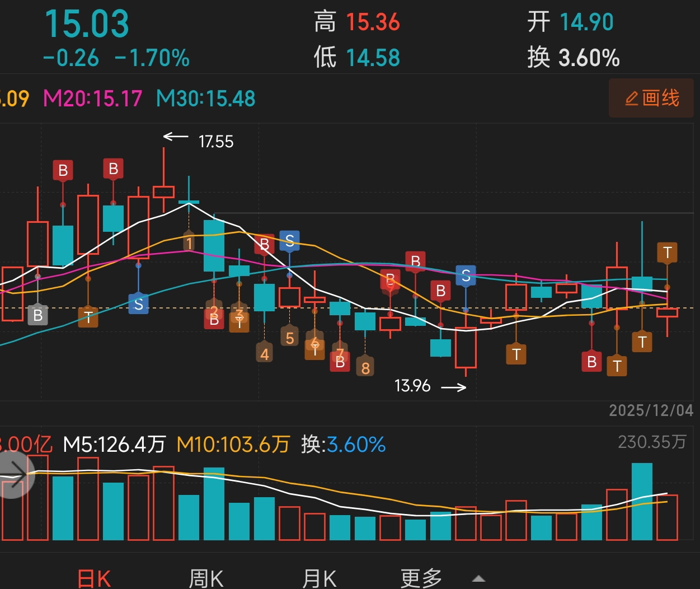Tap the last red candlestick on the chart
The height and width of the screenshot is (589, 700).
pyautogui.click(x=667, y=312)
